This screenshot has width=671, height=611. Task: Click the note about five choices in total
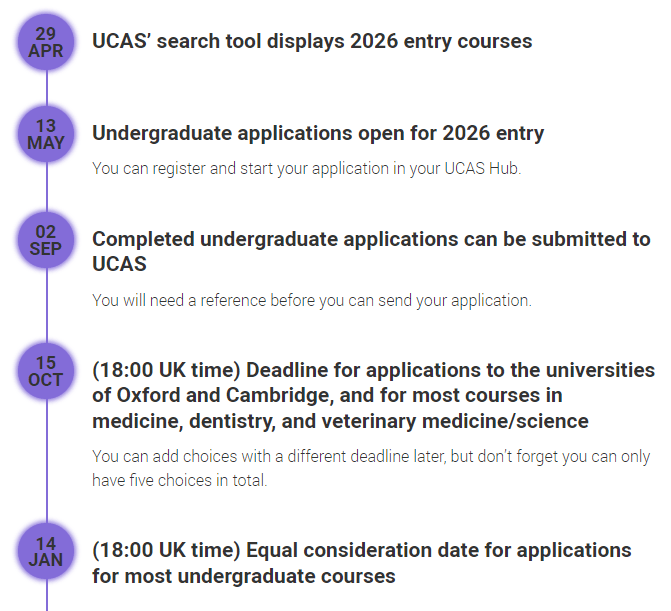pos(371,468)
